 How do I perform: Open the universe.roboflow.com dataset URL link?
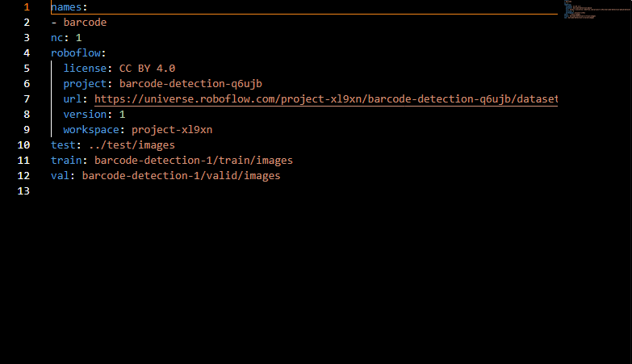325,99
